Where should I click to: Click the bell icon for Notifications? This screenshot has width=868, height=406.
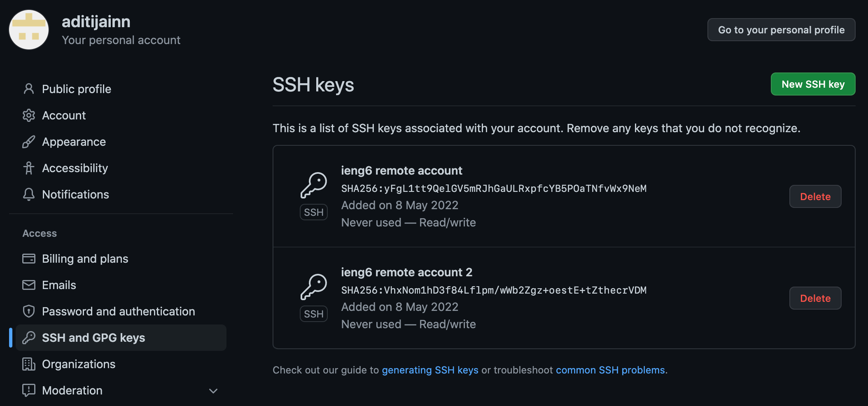click(x=28, y=194)
